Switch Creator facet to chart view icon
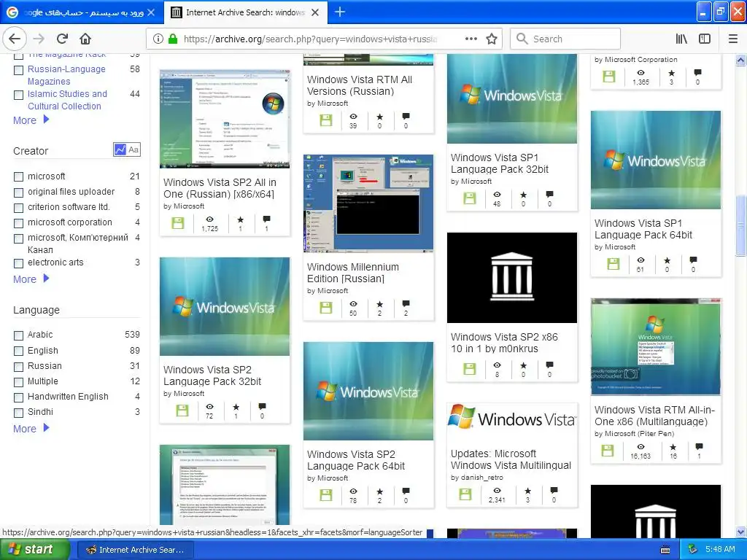This screenshot has height=560, width=747. tap(120, 149)
